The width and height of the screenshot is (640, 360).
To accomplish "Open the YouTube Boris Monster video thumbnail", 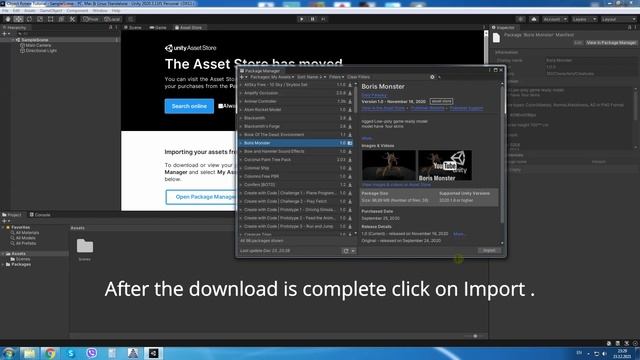I will point(445,165).
